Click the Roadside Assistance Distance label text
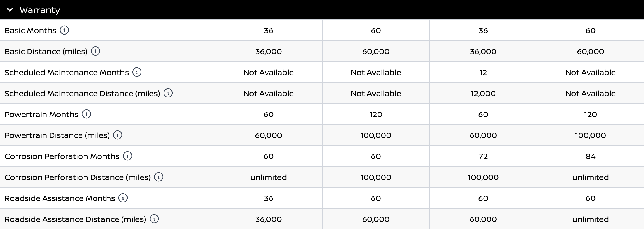 (x=75, y=219)
